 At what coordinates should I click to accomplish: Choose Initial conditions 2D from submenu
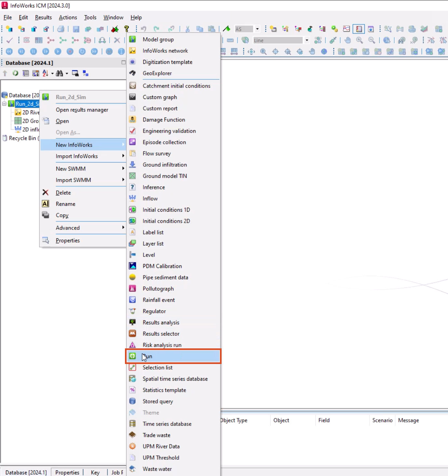(173, 221)
